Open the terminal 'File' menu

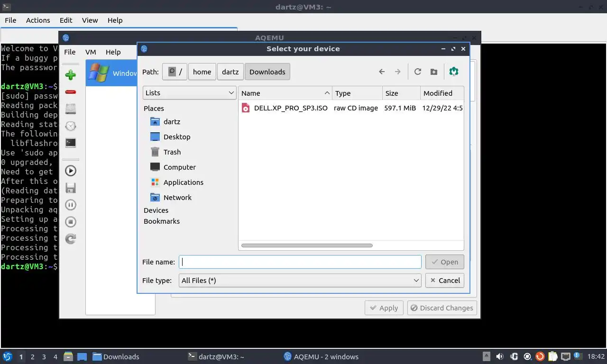[x=10, y=20]
